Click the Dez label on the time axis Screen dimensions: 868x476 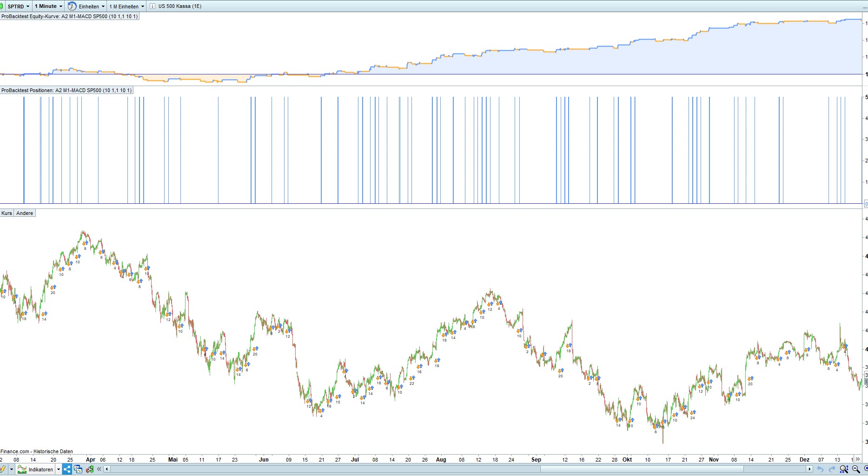[804, 460]
